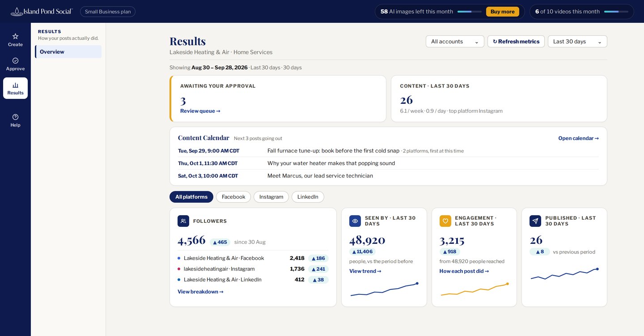This screenshot has width=644, height=336.
Task: Open the Create section in the sidebar
Action: click(x=15, y=40)
